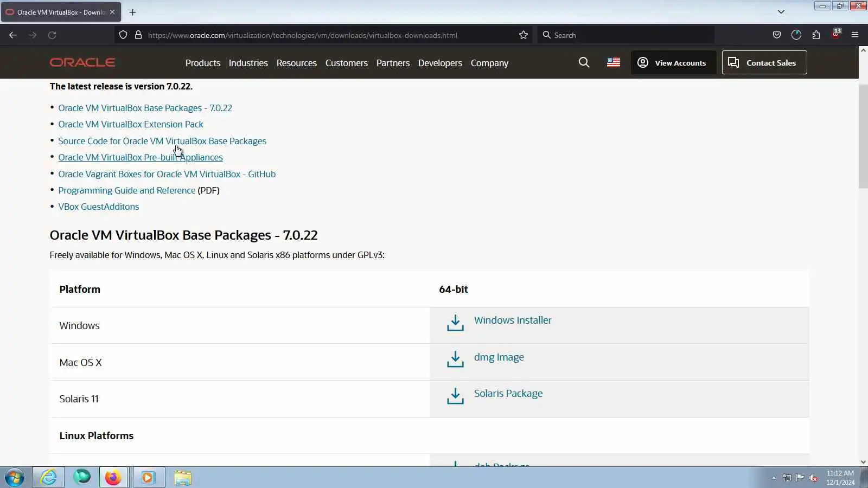This screenshot has height=488, width=868.
Task: Open Oracle VM VirtualBox Base Packages link
Action: coord(145,108)
